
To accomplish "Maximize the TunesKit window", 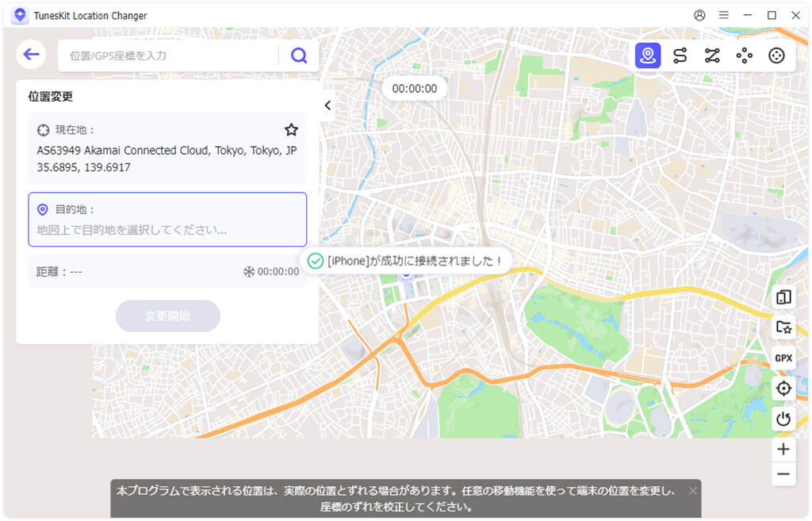I will [772, 16].
